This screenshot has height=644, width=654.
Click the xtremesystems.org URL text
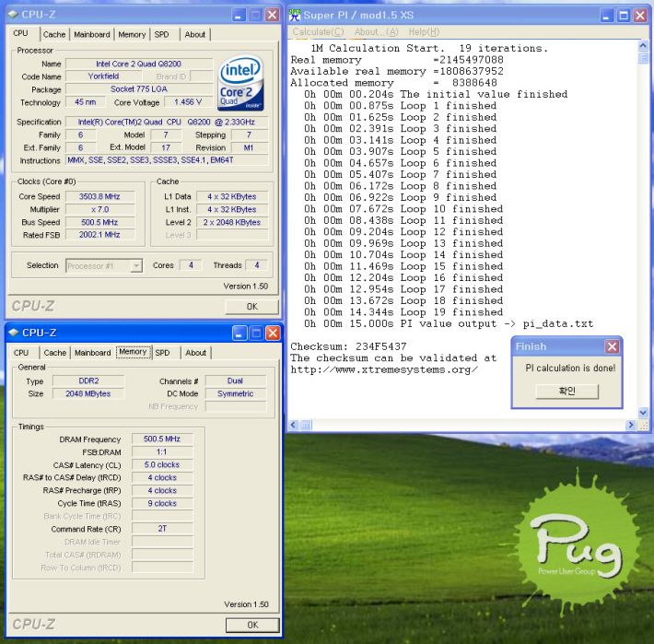click(x=384, y=369)
